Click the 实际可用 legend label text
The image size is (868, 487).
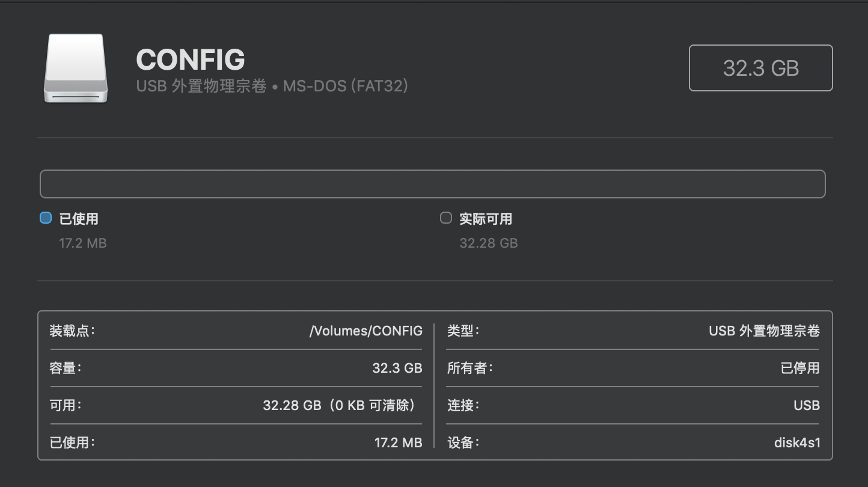click(486, 219)
